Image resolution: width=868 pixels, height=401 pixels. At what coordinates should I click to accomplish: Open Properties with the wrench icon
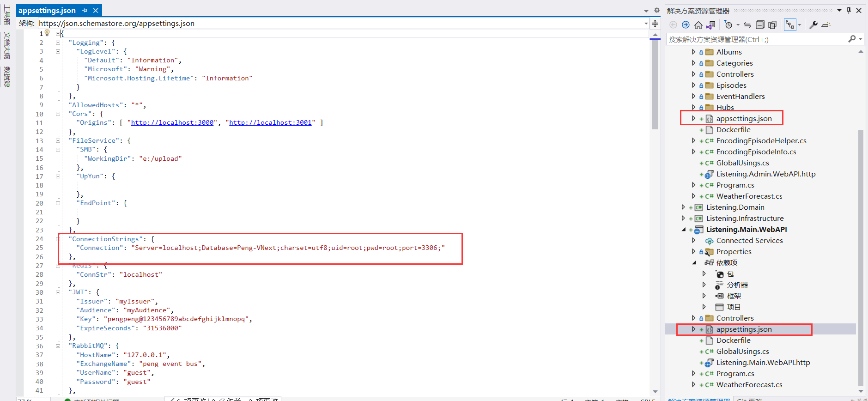(x=813, y=25)
